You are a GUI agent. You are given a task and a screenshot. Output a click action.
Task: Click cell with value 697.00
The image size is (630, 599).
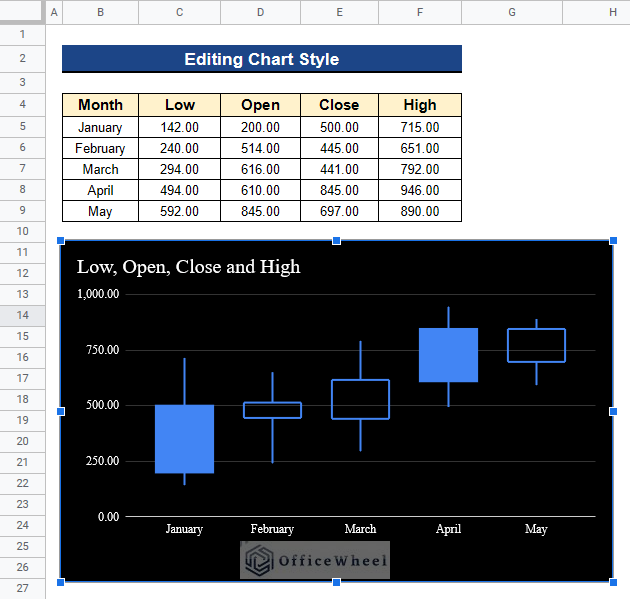click(340, 211)
